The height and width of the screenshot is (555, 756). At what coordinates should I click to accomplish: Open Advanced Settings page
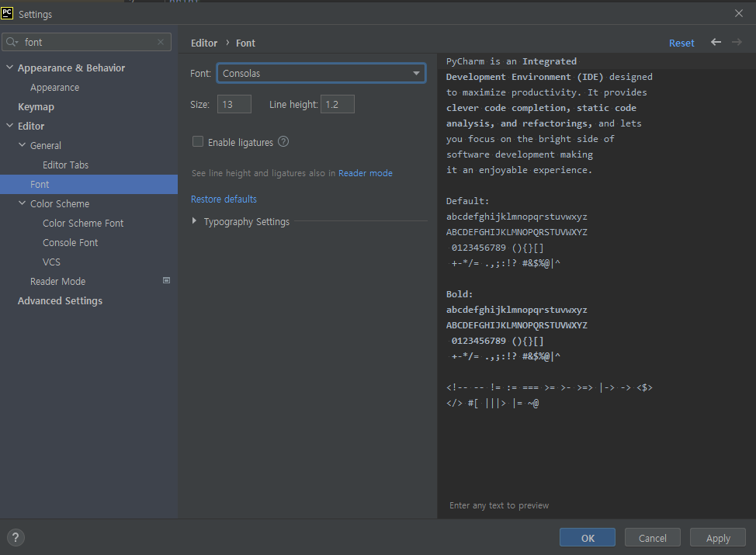tap(60, 301)
